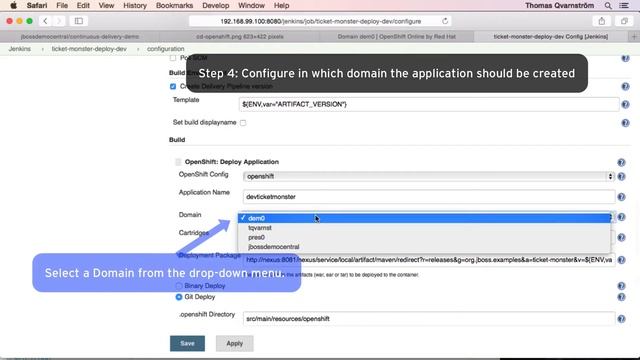The width and height of the screenshot is (640, 360).
Task: Switch to Domain dem0 OpenShift Online tab
Action: tap(396, 37)
